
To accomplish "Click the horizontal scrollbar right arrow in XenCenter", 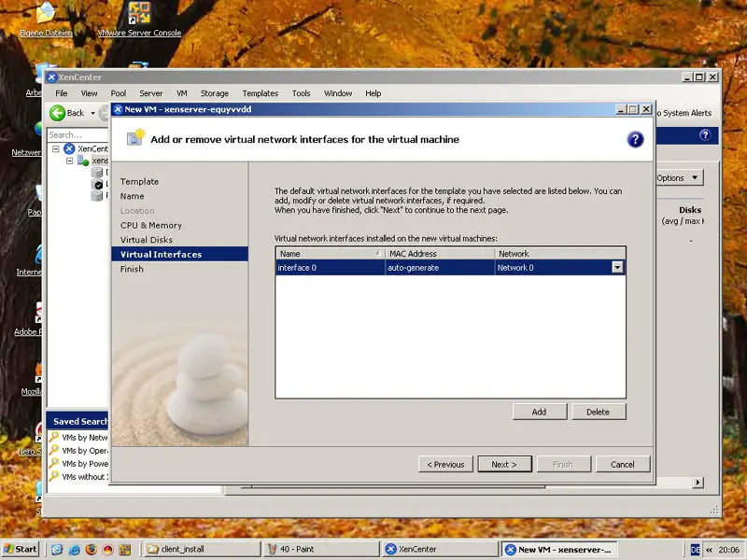I will pos(698,483).
